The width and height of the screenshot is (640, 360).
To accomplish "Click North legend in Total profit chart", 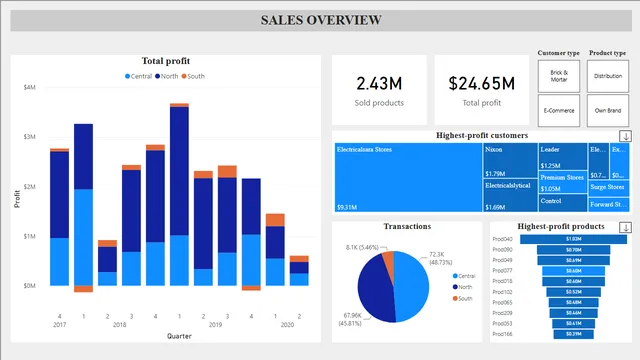I will [x=167, y=76].
